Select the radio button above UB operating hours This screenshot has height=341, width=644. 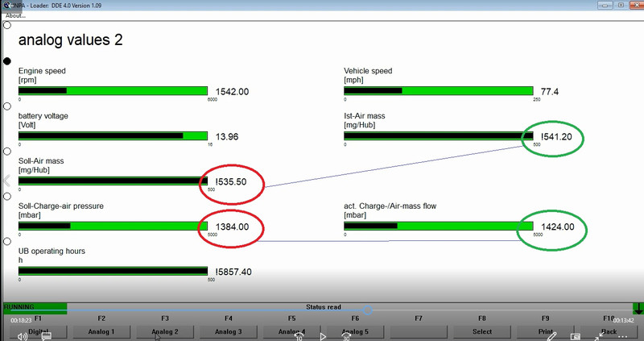point(7,241)
